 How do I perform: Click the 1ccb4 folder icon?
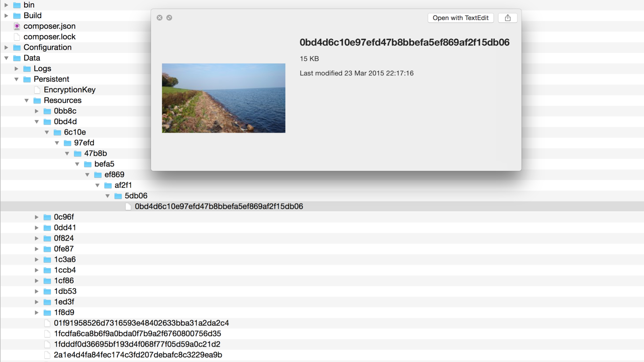click(47, 270)
